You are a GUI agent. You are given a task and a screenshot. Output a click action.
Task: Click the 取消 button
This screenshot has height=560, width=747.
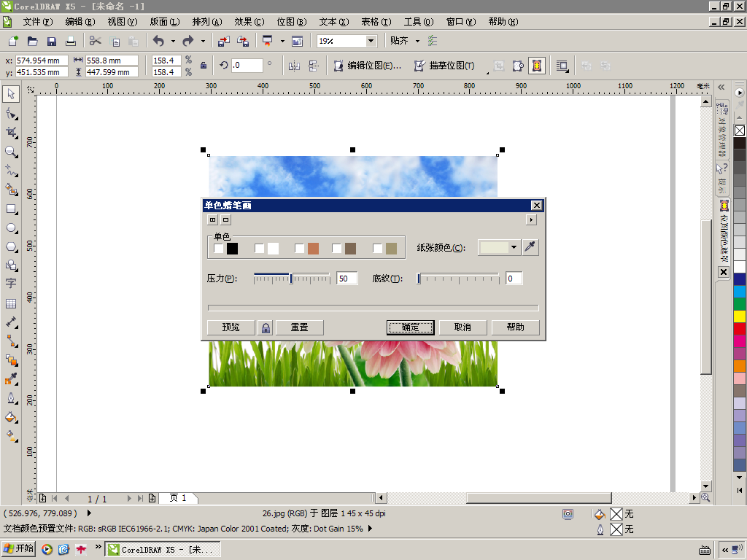coord(462,327)
